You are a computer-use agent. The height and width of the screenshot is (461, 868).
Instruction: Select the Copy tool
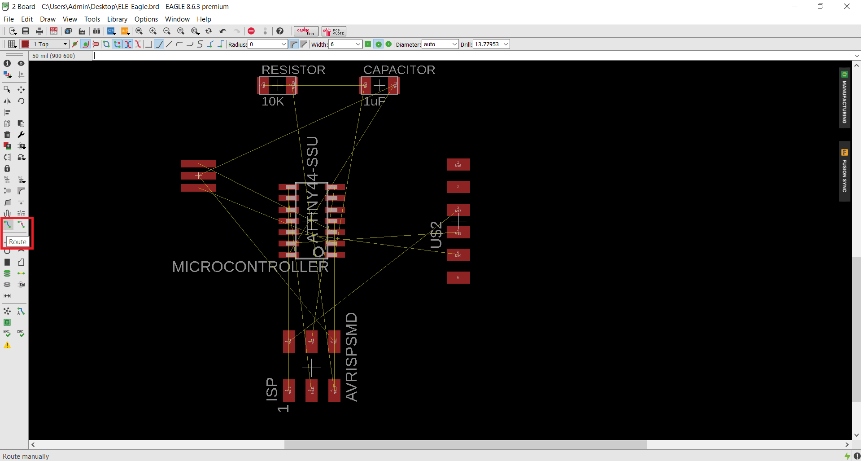pos(7,123)
